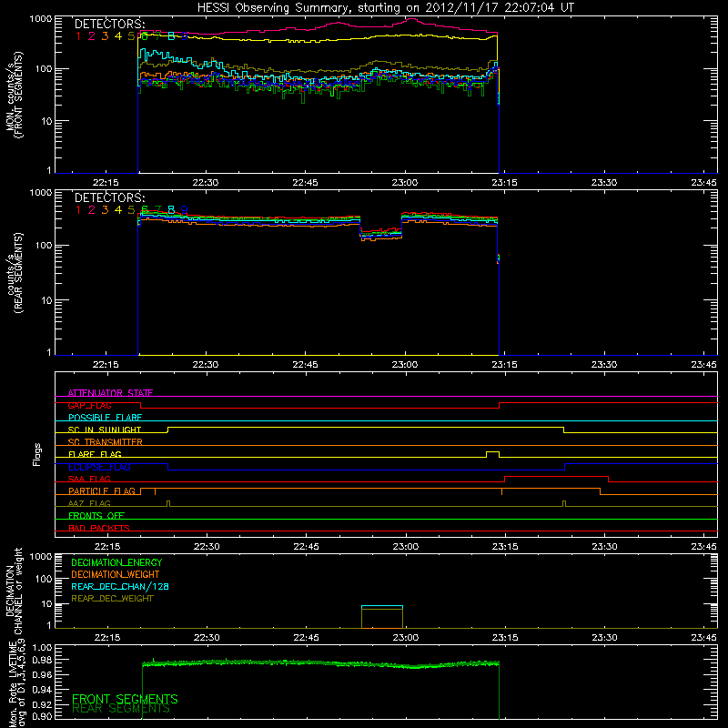Click the ATTENUATOR_STATE flag label
This screenshot has height=728, width=728.
click(x=110, y=393)
